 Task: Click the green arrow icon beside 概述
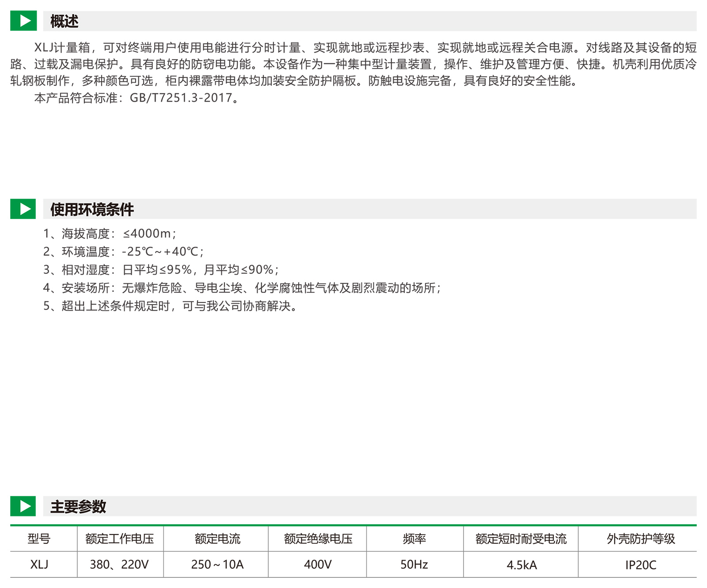(x=23, y=21)
